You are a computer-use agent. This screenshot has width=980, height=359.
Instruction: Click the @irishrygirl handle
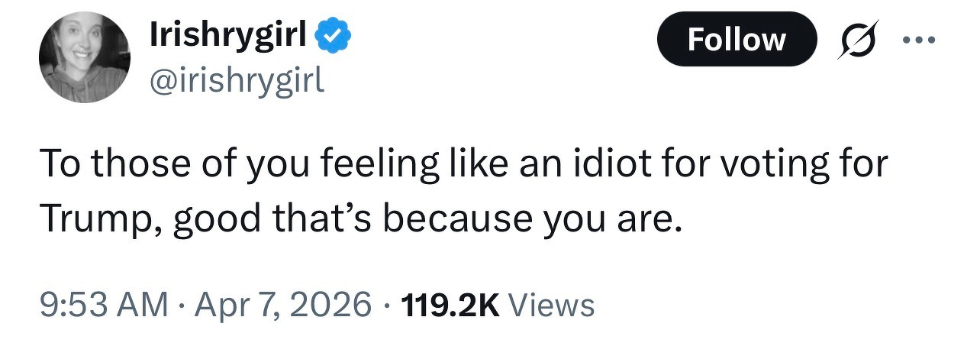237,79
